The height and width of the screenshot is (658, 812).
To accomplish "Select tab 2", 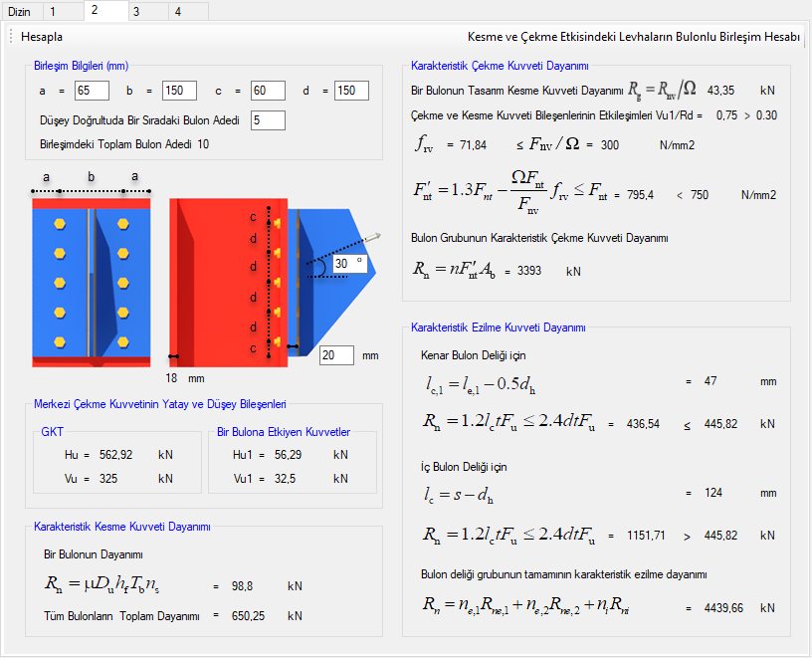I will [x=106, y=10].
